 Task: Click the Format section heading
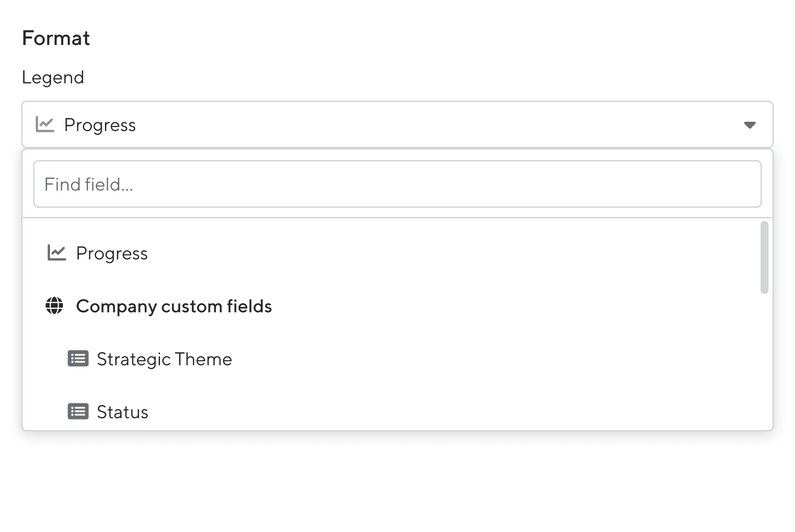[x=56, y=38]
